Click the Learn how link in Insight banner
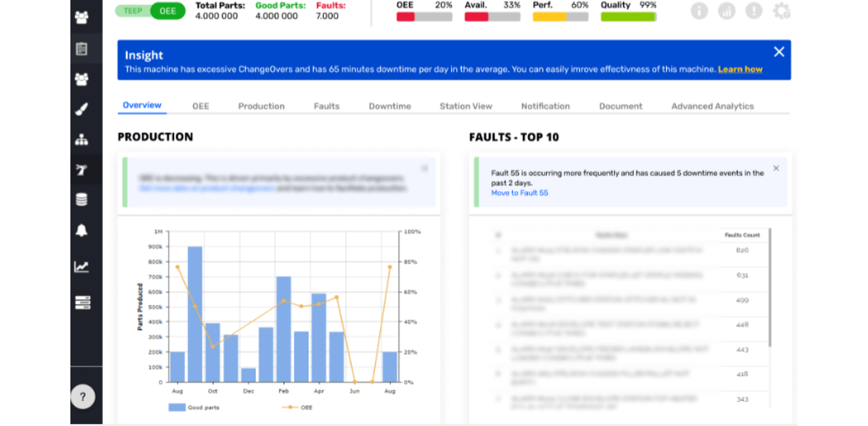The height and width of the screenshot is (426, 868). tap(740, 69)
